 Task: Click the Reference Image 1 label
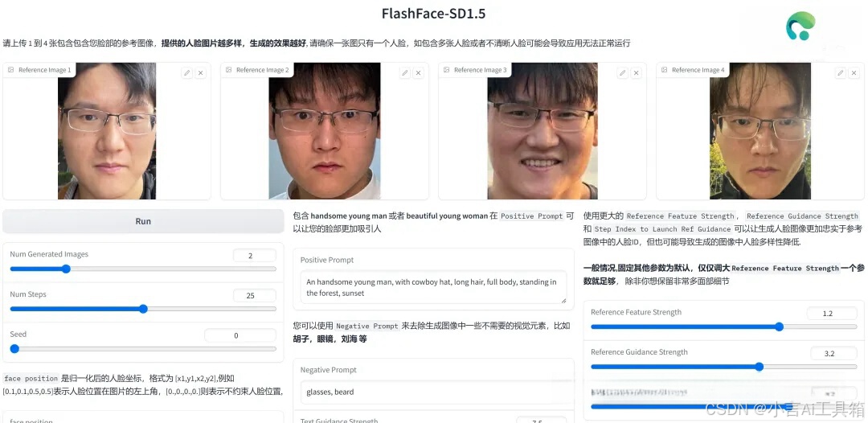point(45,70)
